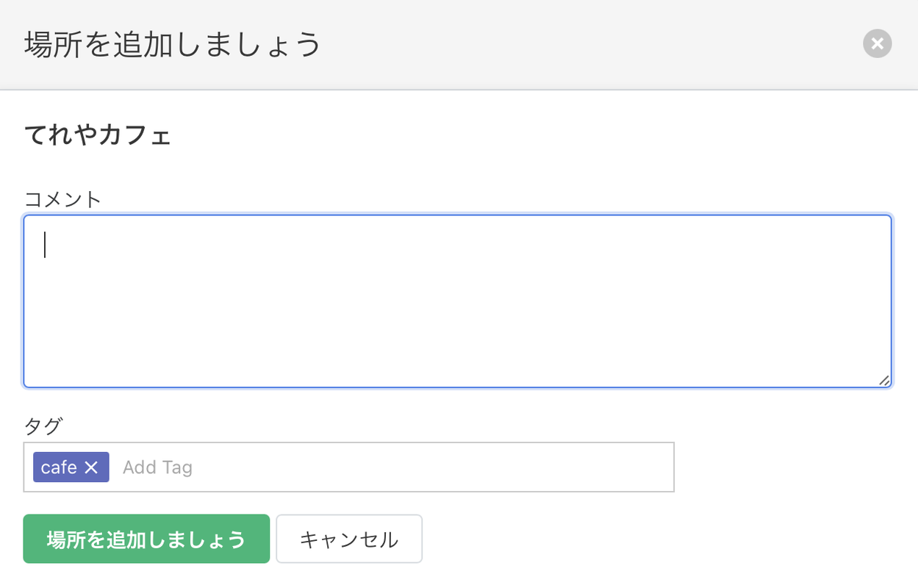
Task: Click the てれやカフェ place name heading
Action: click(98, 136)
